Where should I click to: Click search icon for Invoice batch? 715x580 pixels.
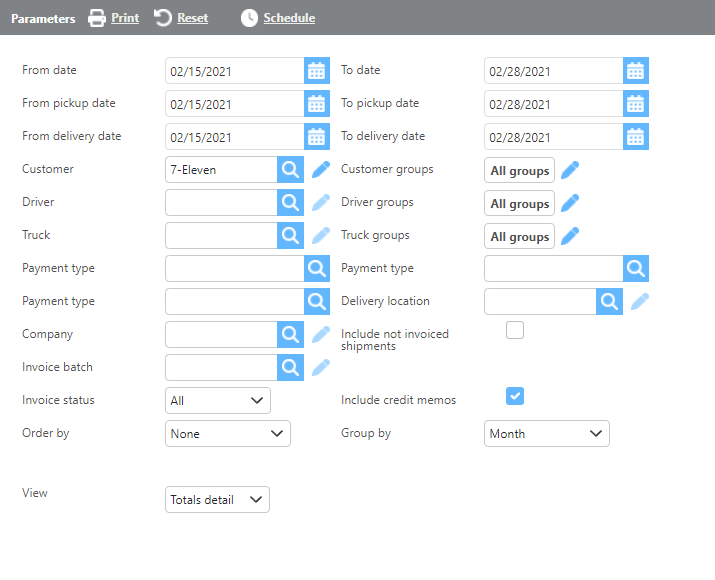290,368
